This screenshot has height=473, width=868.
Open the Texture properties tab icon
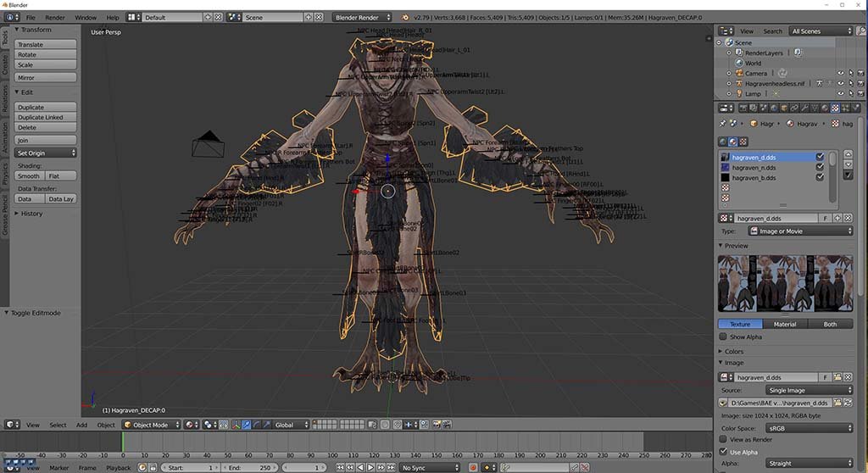(835, 108)
